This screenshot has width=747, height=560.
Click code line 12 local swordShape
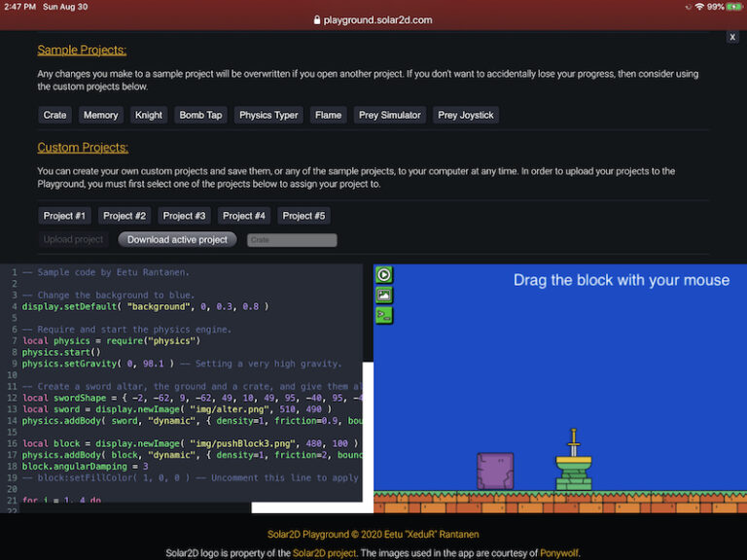click(192, 398)
